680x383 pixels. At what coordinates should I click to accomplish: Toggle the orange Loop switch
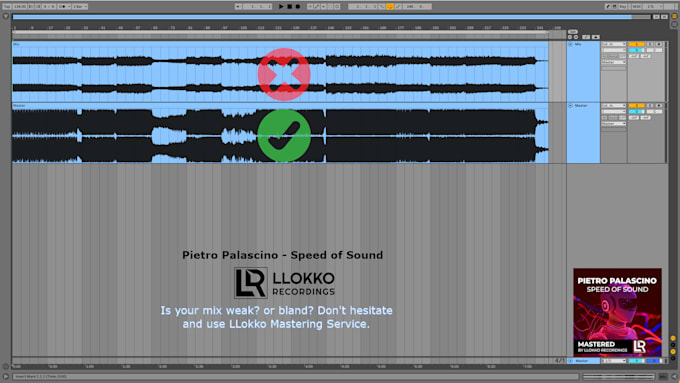390,7
